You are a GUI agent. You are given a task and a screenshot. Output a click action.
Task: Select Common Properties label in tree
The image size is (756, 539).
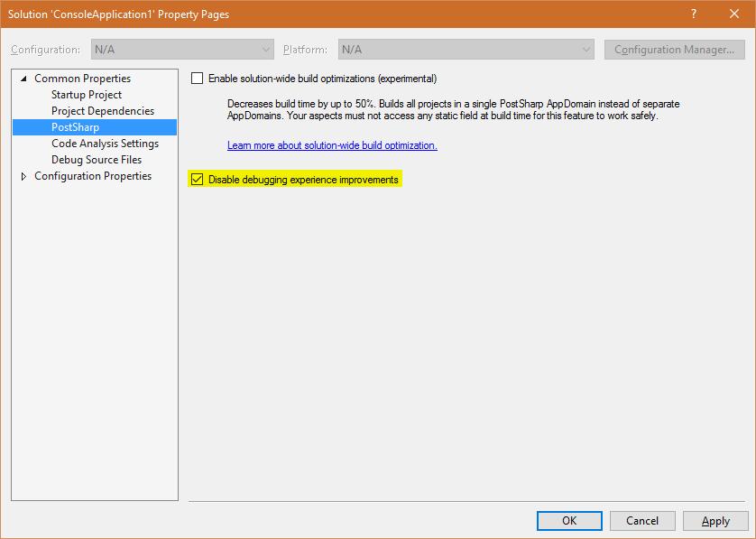pyautogui.click(x=82, y=79)
